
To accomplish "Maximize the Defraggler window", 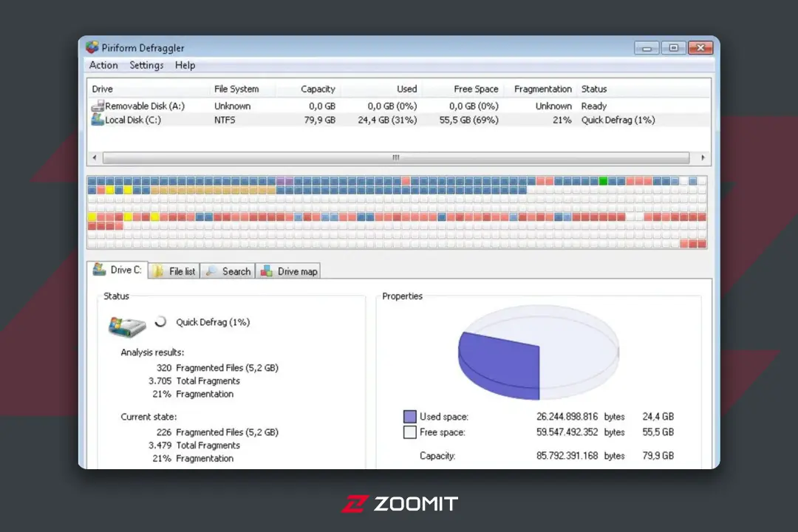I will click(674, 48).
